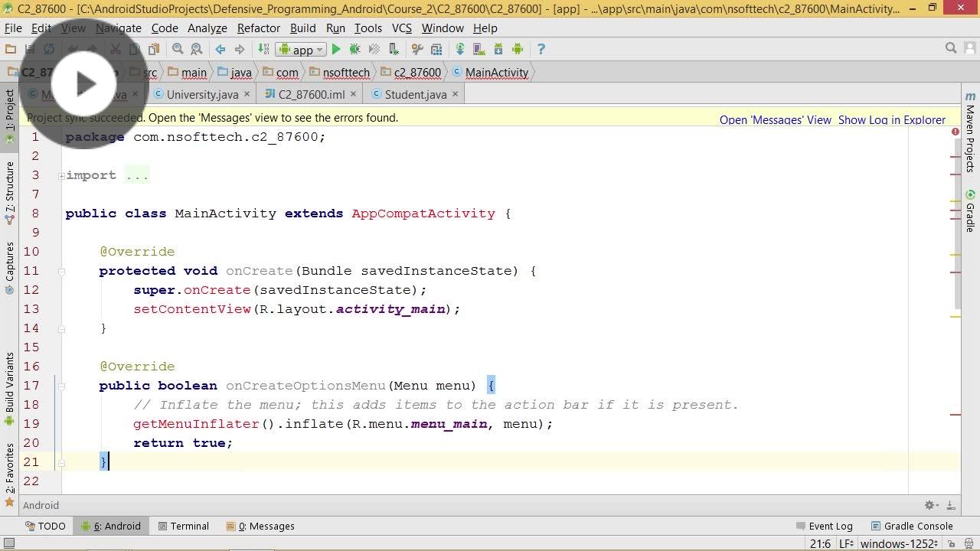Collapse the onCreate method fold

(61, 271)
